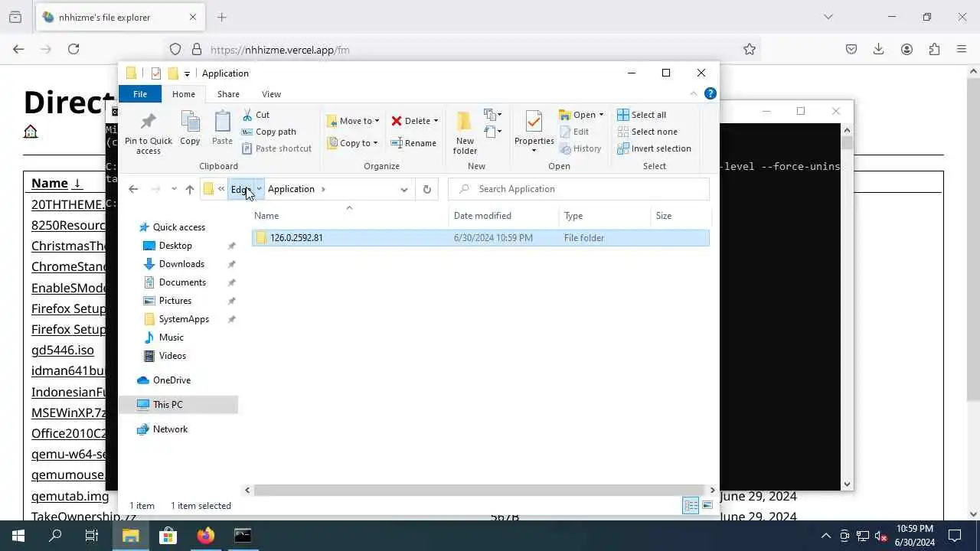The image size is (980, 551).
Task: Customize Quick Access Toolbar dropdown
Action: [187, 74]
